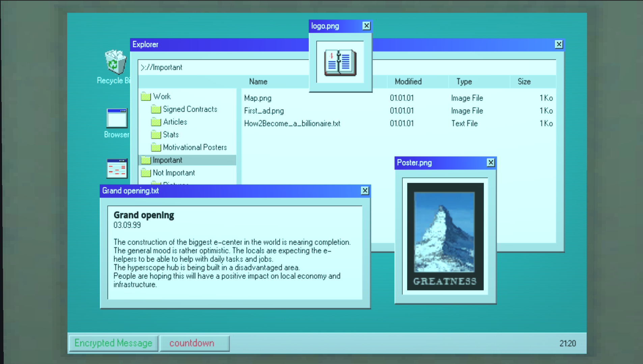The width and height of the screenshot is (643, 364).
Task: Launch the Browser desktop icon
Action: (117, 118)
